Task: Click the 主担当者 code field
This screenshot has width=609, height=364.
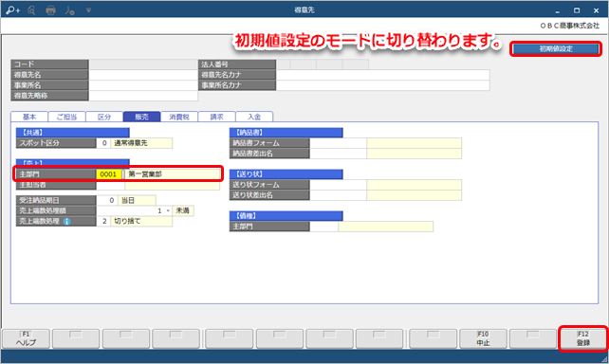Action: pyautogui.click(x=110, y=186)
